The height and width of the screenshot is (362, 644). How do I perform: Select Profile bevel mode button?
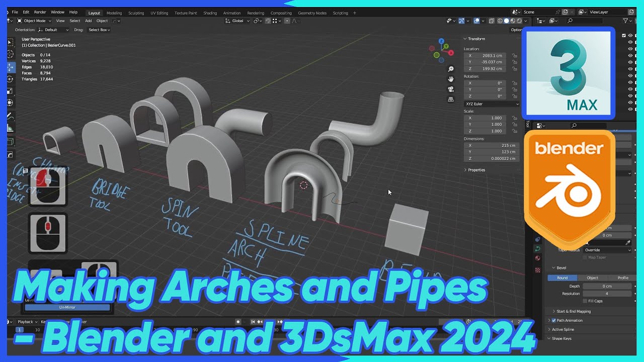click(622, 278)
